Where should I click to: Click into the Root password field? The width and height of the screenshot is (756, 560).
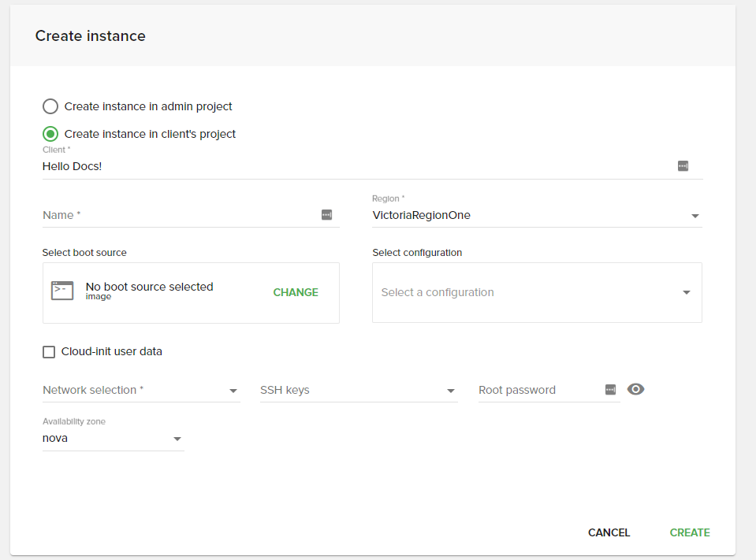click(x=538, y=390)
